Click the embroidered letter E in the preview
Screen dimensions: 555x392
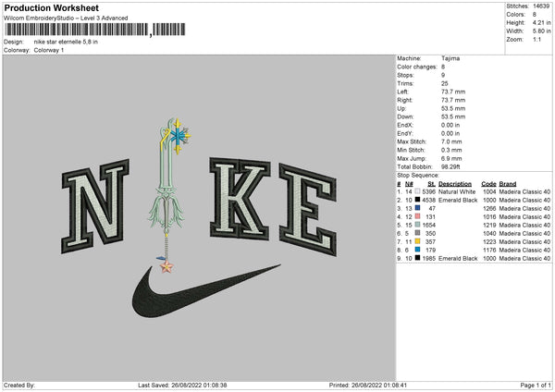click(307, 210)
